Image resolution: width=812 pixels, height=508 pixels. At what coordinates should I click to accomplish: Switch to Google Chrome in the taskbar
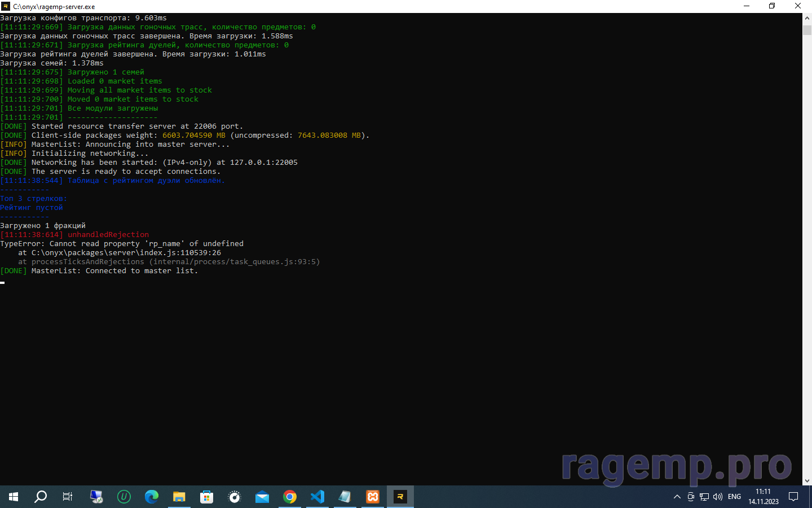coord(290,497)
